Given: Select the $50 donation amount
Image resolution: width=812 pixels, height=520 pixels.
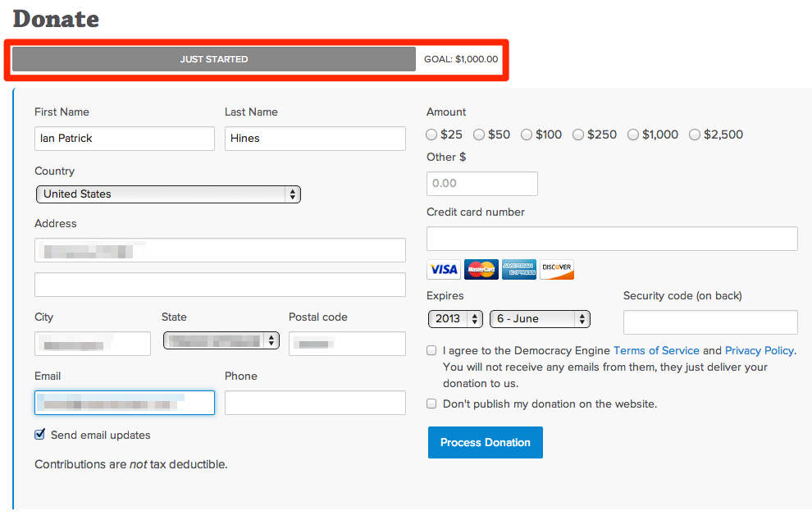Looking at the screenshot, I should pos(479,135).
